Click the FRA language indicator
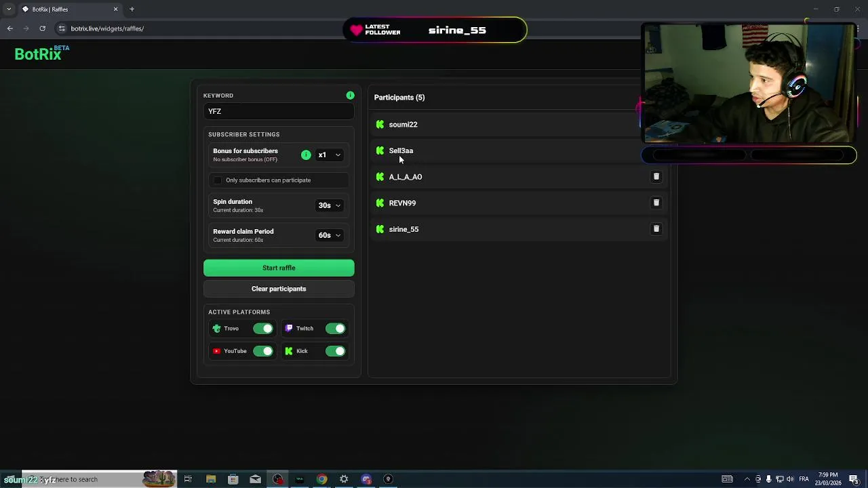The width and height of the screenshot is (868, 488). pyautogui.click(x=804, y=479)
